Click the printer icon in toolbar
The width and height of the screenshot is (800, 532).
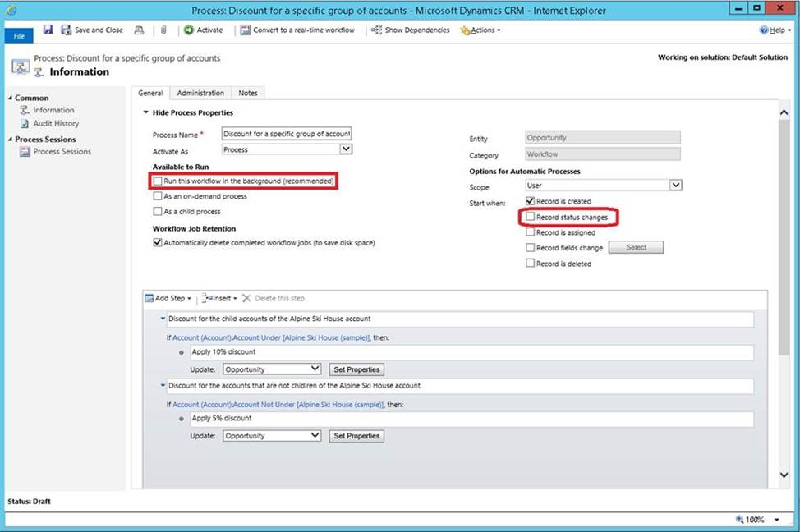tap(139, 30)
